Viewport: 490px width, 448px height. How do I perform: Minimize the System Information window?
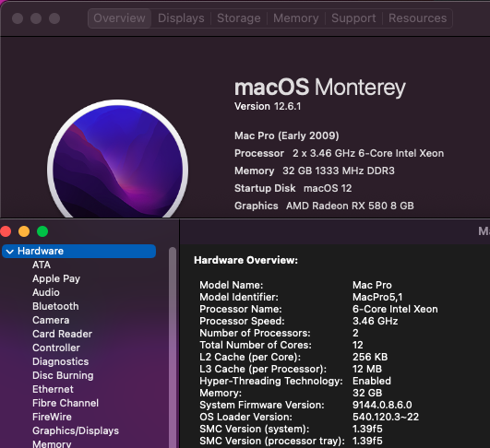[x=24, y=231]
